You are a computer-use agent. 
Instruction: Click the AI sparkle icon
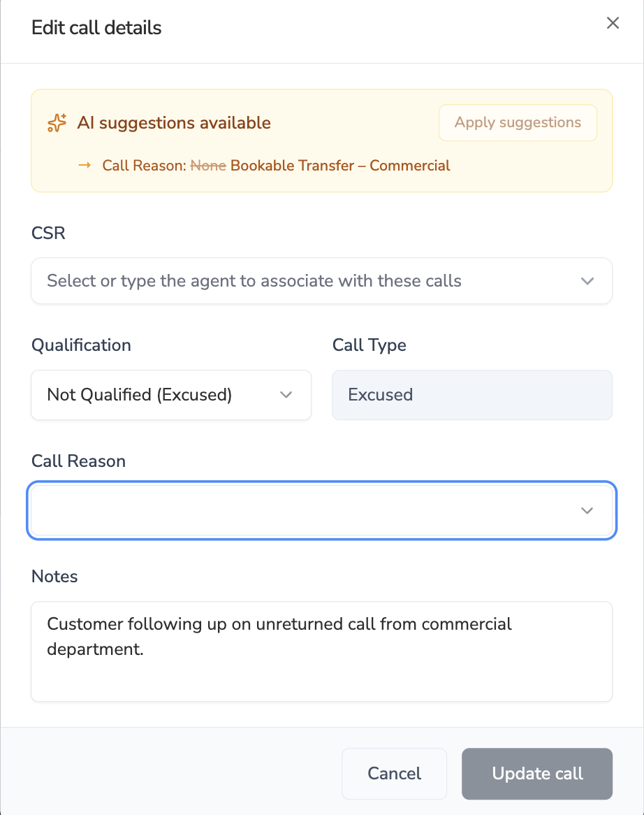point(57,123)
